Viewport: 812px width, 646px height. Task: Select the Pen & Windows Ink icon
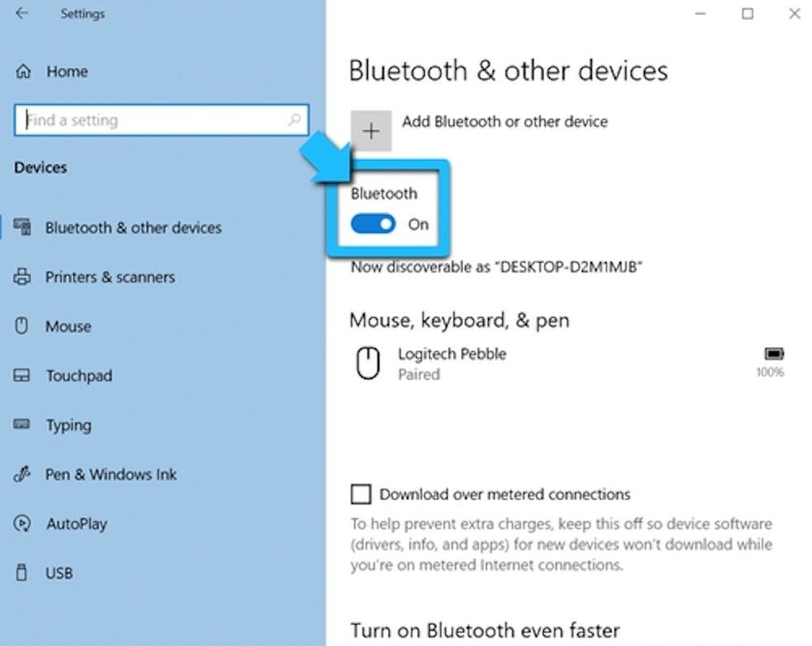tap(22, 475)
